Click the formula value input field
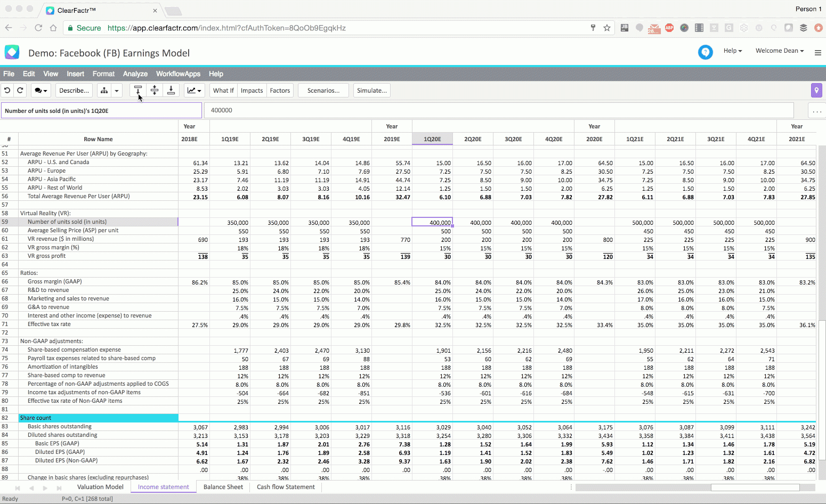Screen dimensions: 826x504 (499, 110)
